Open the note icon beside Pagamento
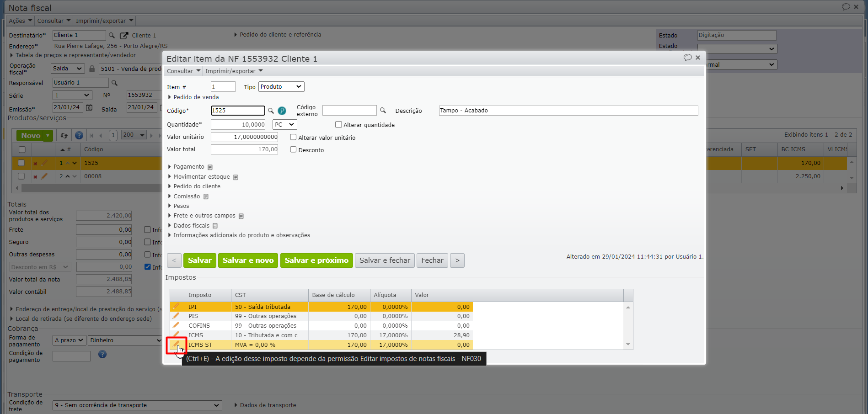This screenshot has width=868, height=414. click(210, 167)
